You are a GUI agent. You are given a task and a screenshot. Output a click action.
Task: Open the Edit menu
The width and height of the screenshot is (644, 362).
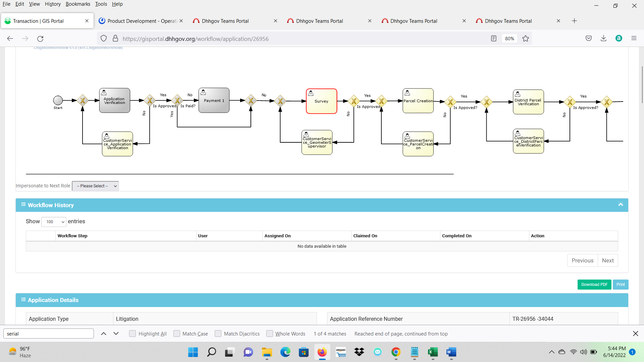click(x=19, y=4)
